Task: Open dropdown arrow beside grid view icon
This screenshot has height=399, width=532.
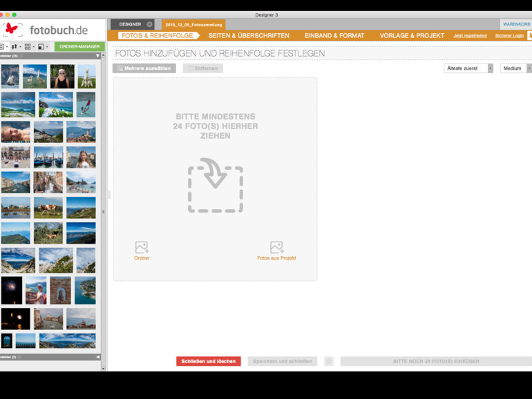Action: point(34,47)
